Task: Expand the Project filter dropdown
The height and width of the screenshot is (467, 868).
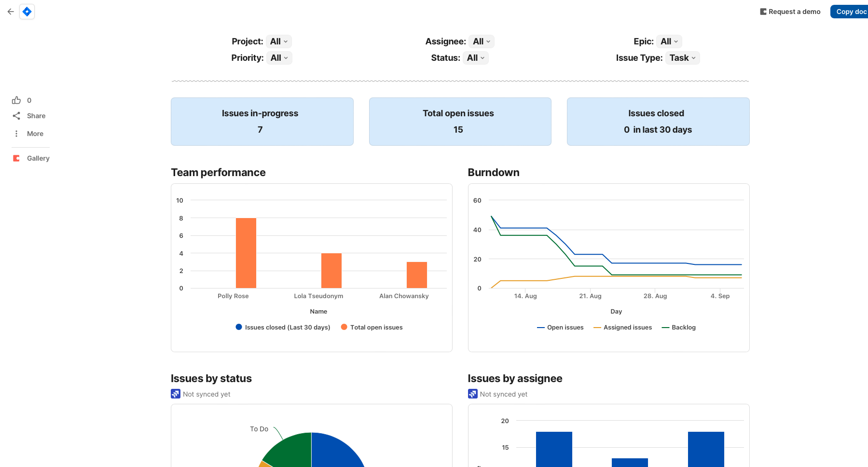Action: (279, 41)
